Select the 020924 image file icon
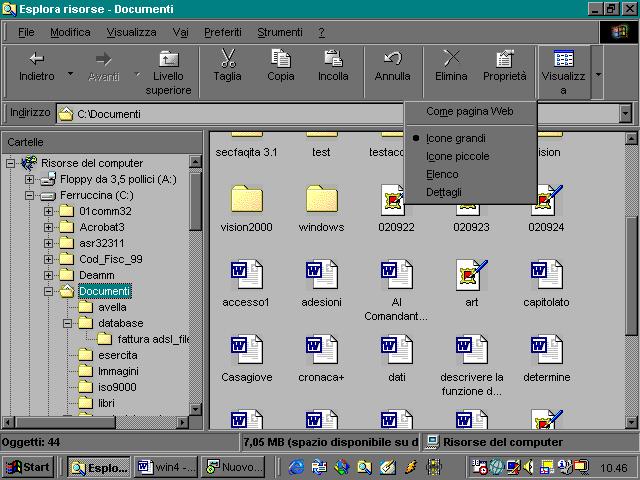The height and width of the screenshot is (480, 640). click(546, 200)
